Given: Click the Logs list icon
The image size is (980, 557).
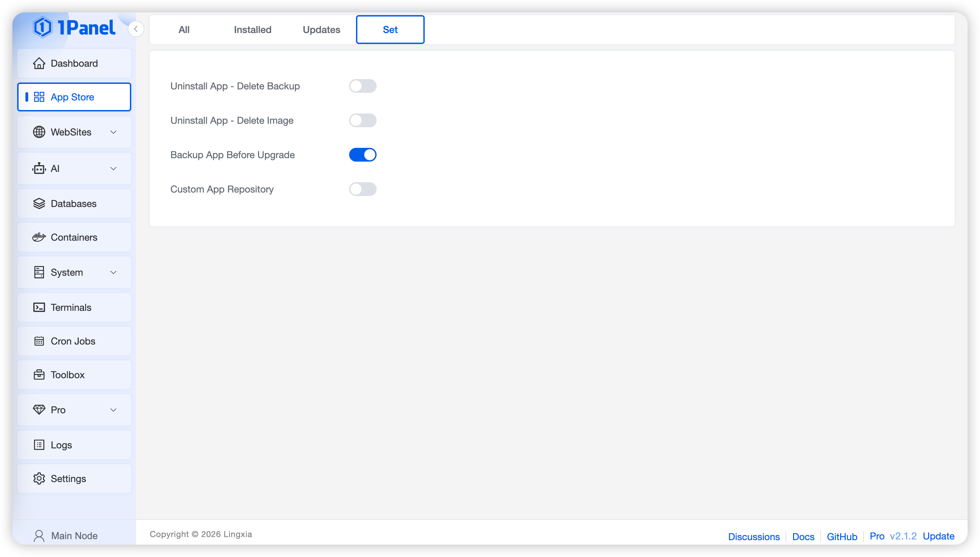Looking at the screenshot, I should (x=39, y=445).
